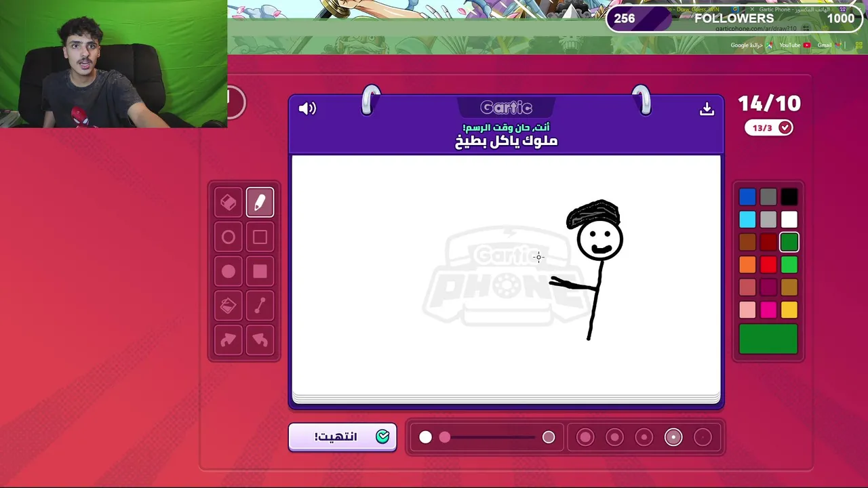Screen dimensions: 868x488
Task: Pick the dusty rose color swatch
Action: tap(747, 287)
